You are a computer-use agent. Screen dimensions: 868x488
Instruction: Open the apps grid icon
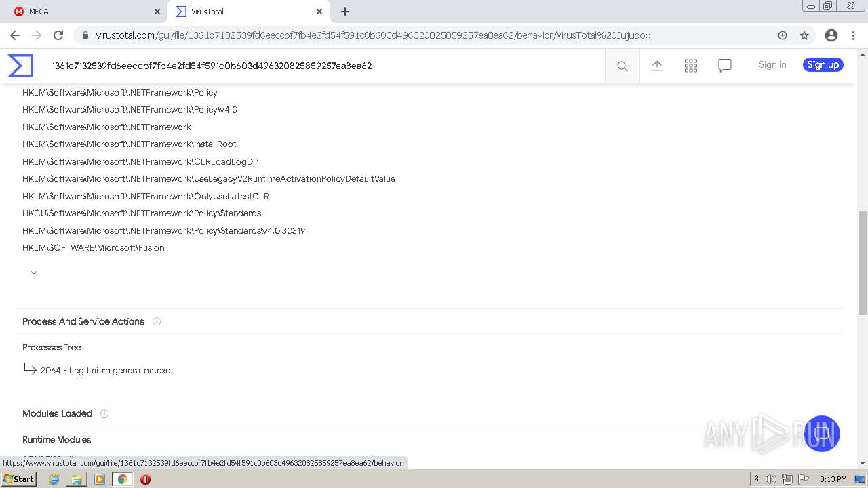(x=691, y=66)
